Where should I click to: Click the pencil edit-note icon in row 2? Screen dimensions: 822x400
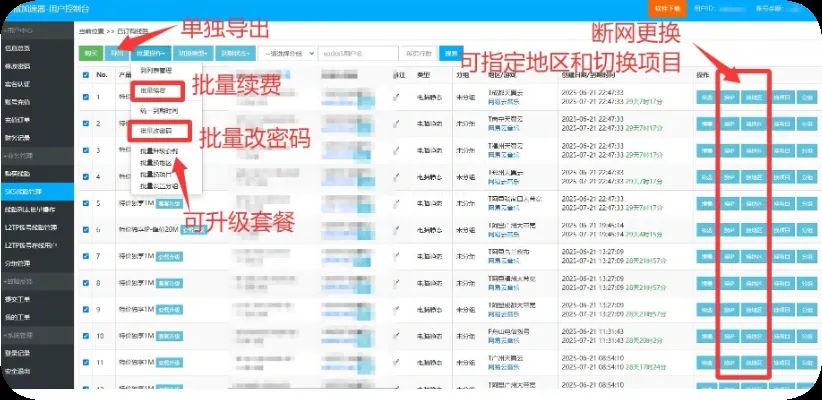click(397, 123)
